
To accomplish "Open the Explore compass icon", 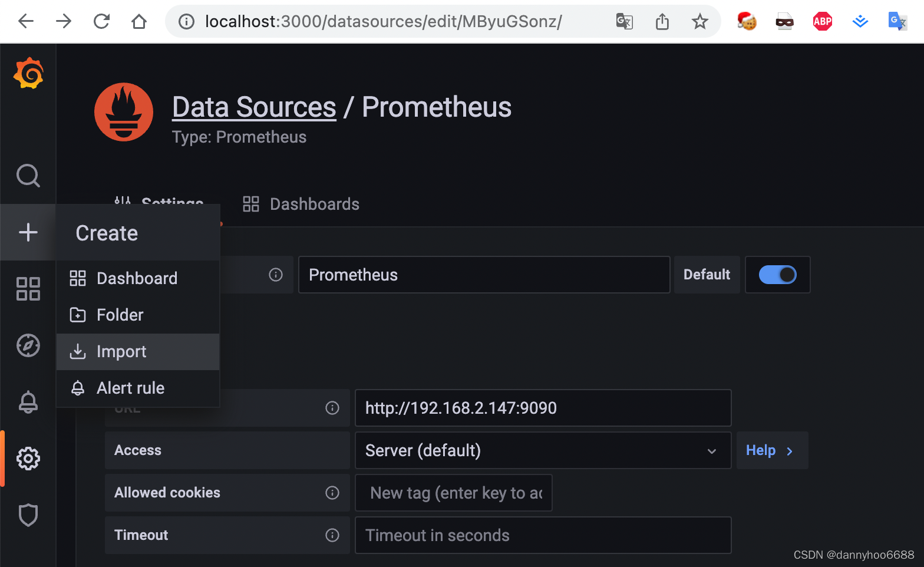I will coord(28,345).
